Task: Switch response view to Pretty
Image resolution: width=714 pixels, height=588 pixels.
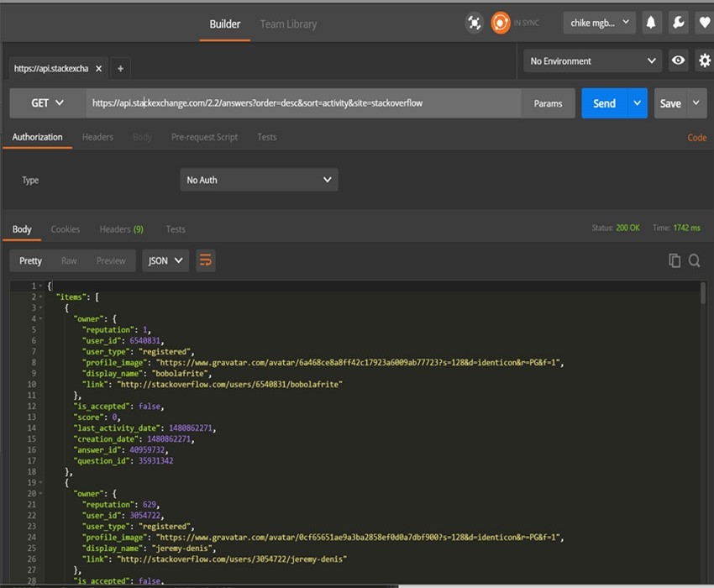Action: [30, 260]
